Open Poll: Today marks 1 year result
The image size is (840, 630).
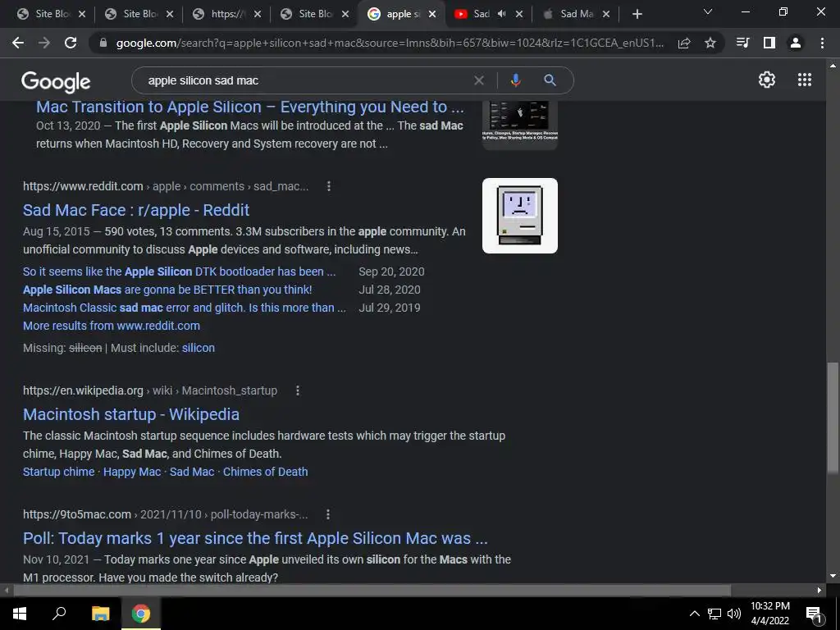(x=255, y=538)
